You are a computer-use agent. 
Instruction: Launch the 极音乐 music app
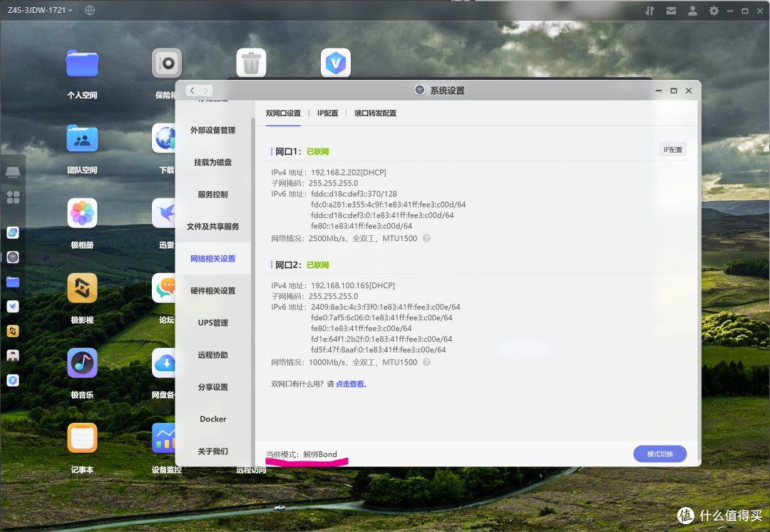(82, 363)
